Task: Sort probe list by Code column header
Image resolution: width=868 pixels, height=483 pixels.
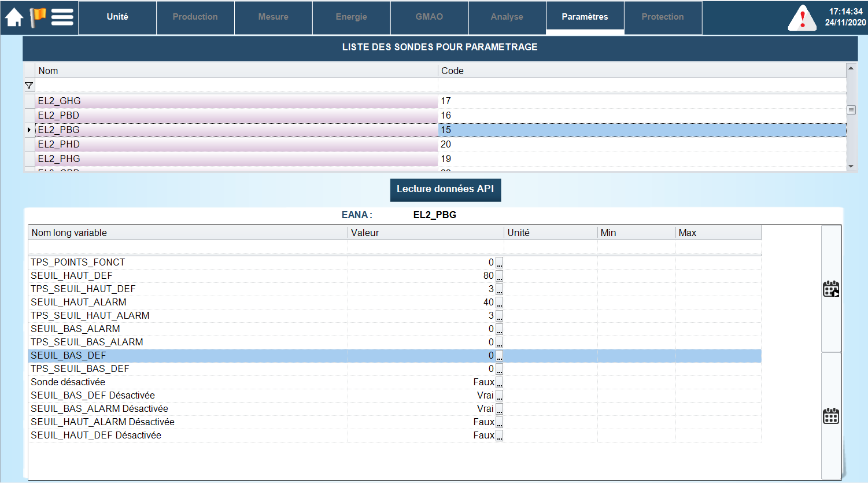Action: 641,71
